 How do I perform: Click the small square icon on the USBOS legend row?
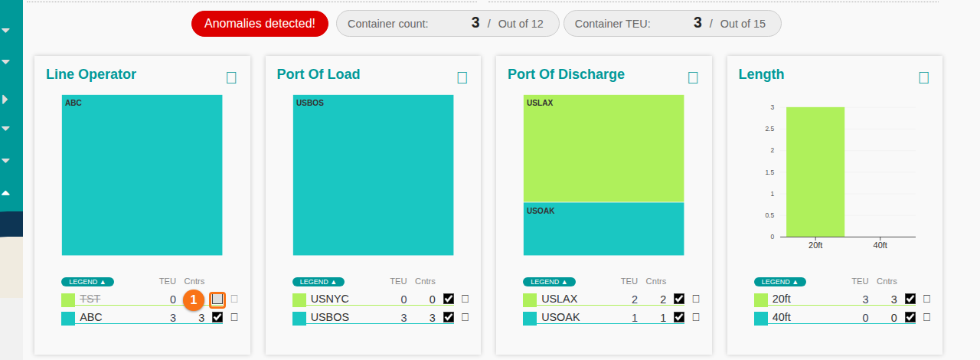point(465,316)
